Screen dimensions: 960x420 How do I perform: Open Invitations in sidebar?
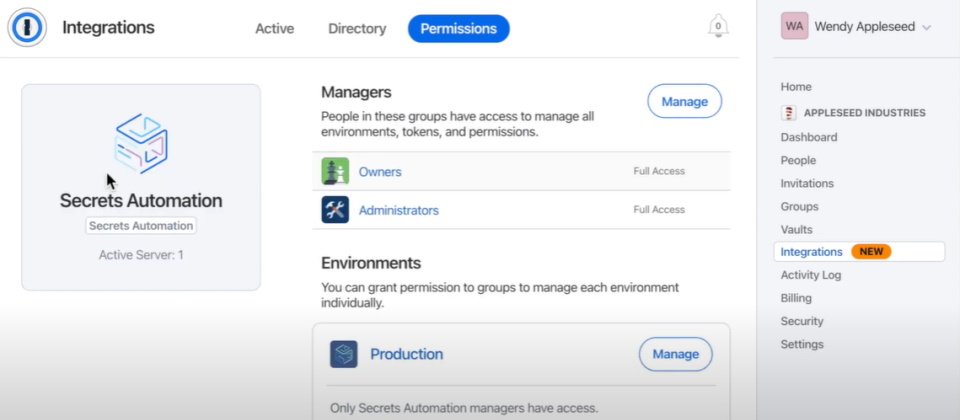click(x=807, y=183)
